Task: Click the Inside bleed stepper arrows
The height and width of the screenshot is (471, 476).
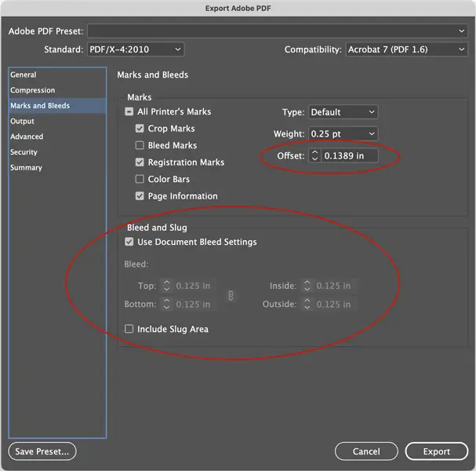Action: pyautogui.click(x=307, y=286)
